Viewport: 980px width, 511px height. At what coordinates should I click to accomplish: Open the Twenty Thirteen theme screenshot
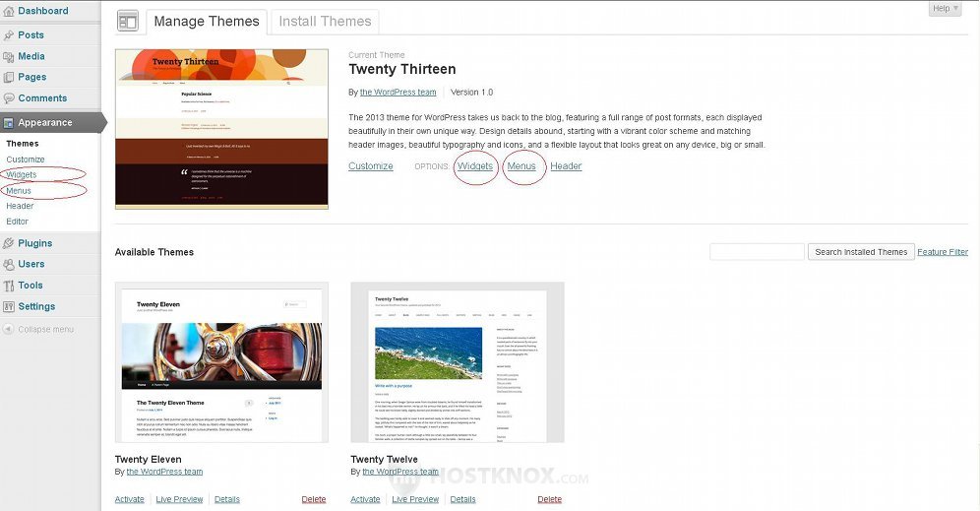pos(221,129)
